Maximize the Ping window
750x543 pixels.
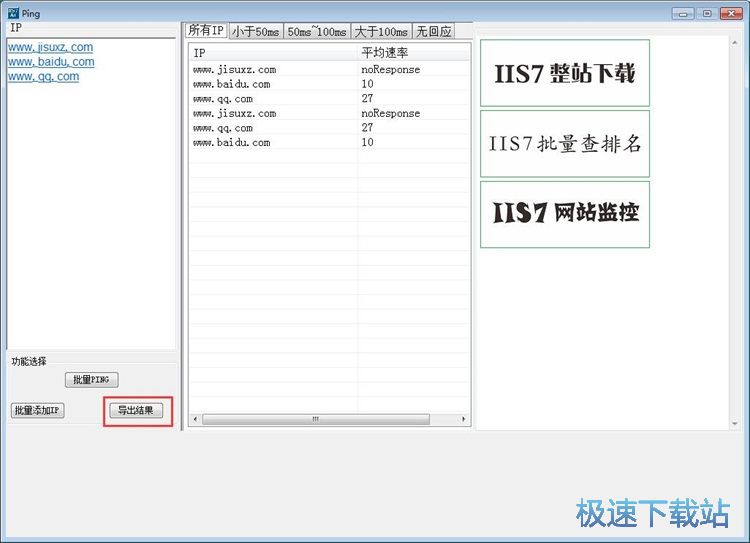point(707,13)
